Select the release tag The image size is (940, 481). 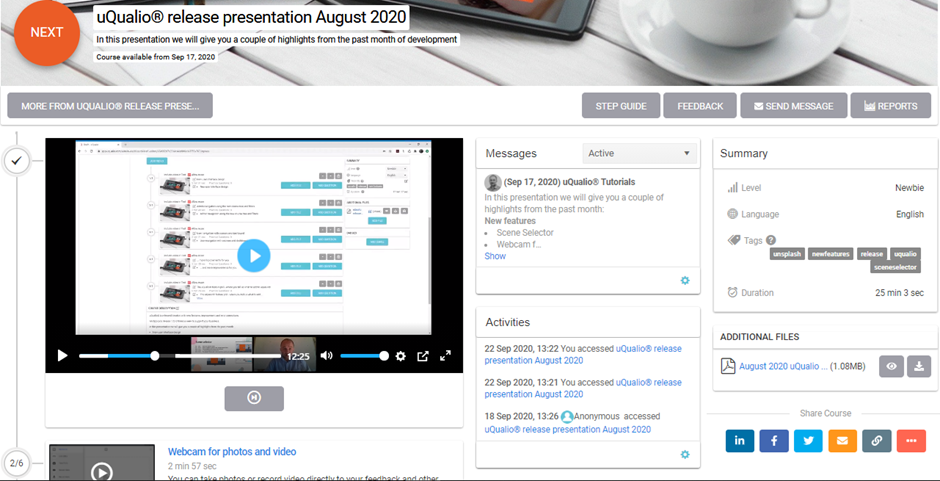[x=872, y=254]
